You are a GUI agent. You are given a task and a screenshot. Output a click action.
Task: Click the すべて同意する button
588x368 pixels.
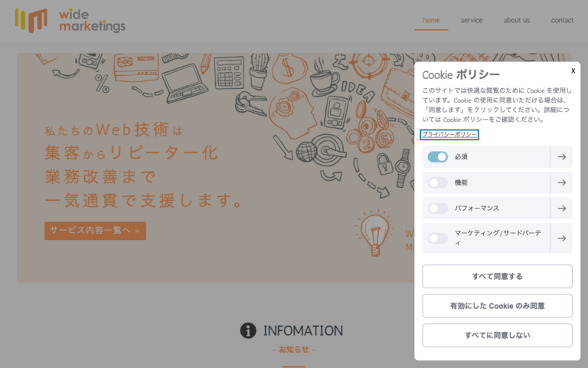[x=497, y=276]
